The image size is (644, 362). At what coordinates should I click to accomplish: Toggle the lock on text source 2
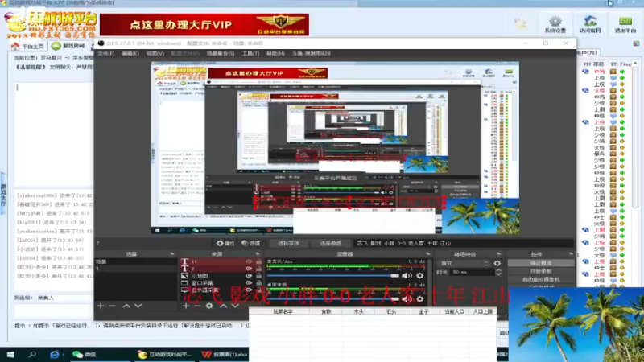258,269
